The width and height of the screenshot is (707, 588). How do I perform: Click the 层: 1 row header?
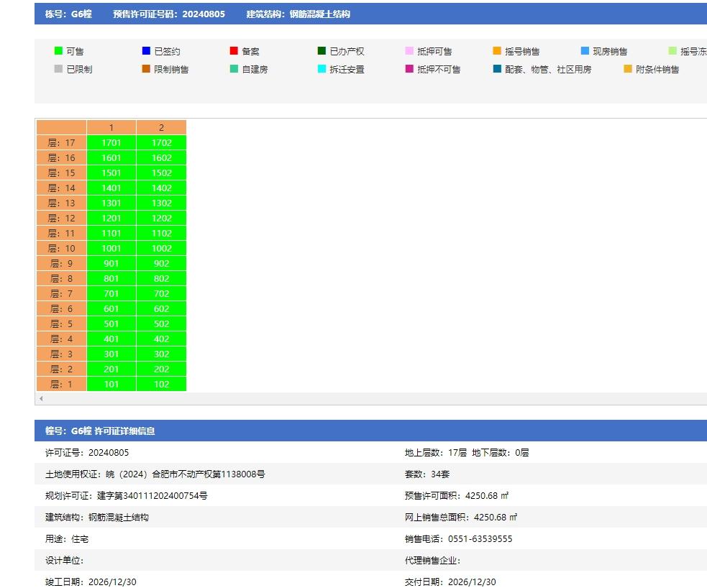coord(61,385)
